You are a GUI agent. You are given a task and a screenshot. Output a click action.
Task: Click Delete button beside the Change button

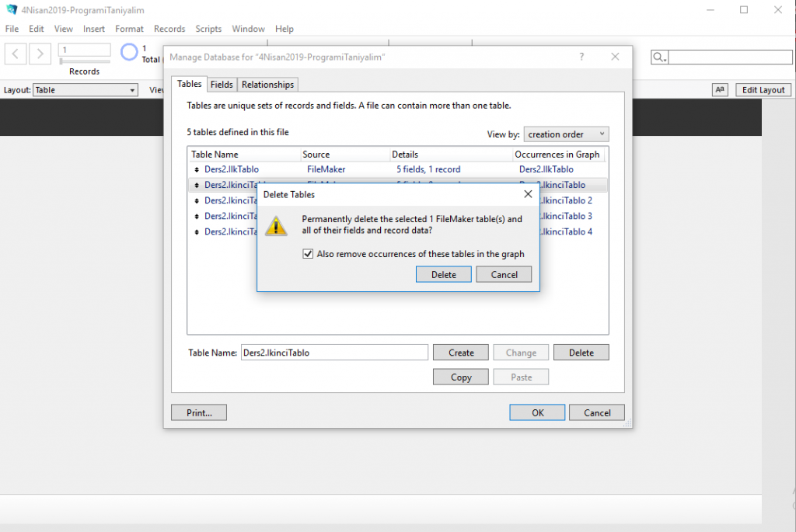click(x=581, y=353)
